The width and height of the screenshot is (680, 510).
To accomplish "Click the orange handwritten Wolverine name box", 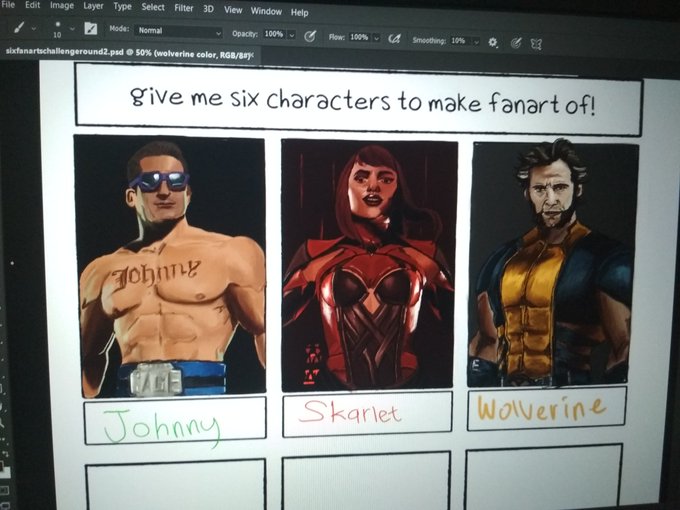I will 546,408.
